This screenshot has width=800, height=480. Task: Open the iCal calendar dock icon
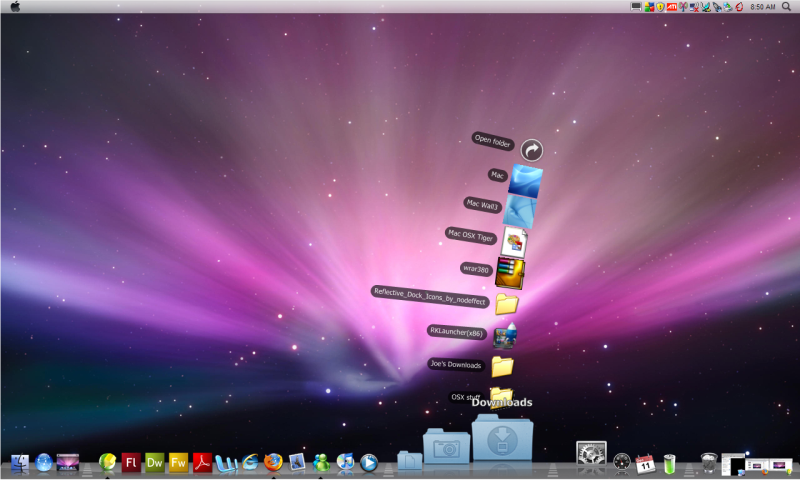pyautogui.click(x=645, y=463)
